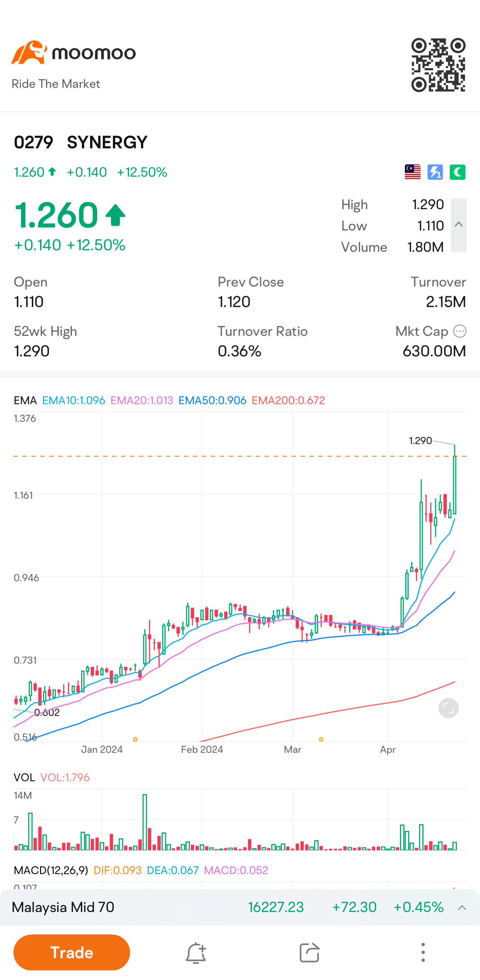Tap the 0.602 low marker on chart
Screen dimensions: 480x980
[x=47, y=712]
